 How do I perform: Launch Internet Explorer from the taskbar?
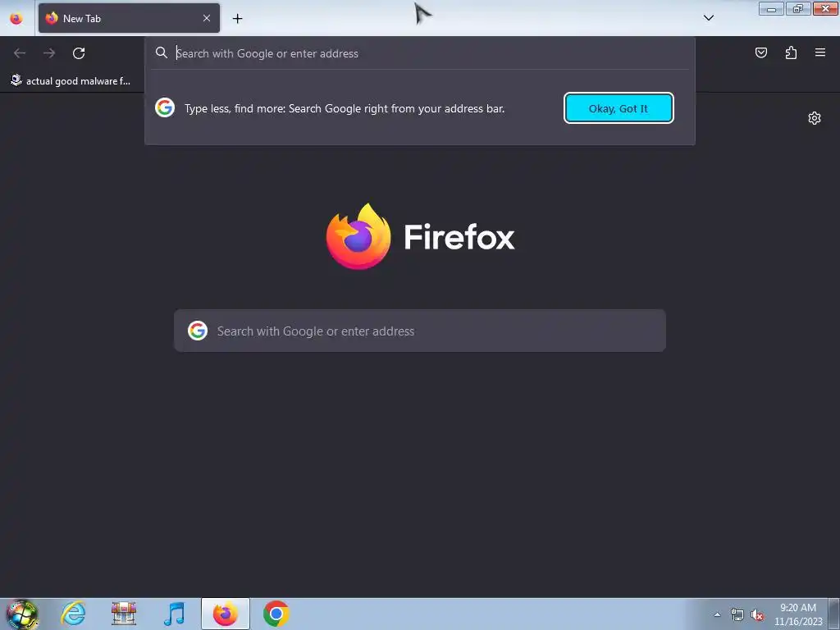point(73,614)
